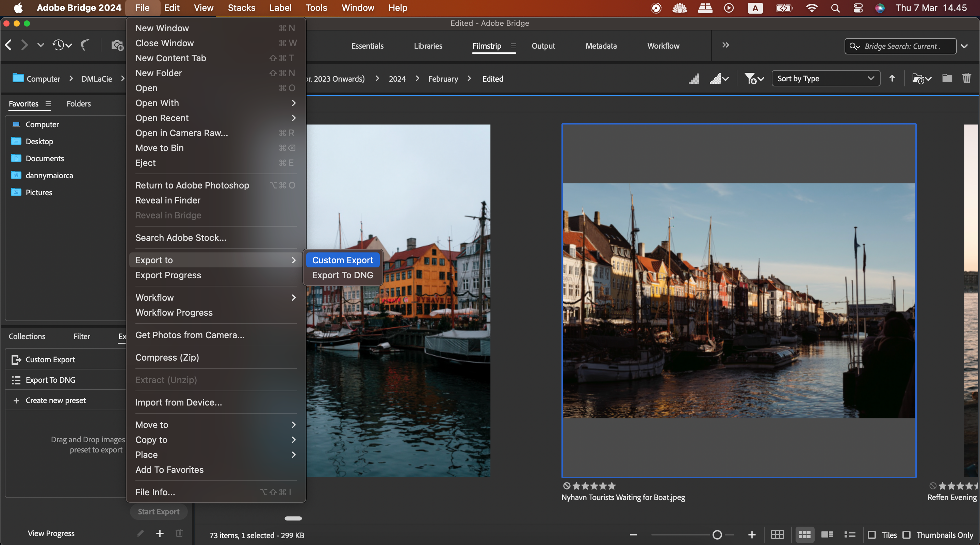This screenshot has width=980, height=545.
Task: Select the Nyhavn Tourists Waiting for Boat thumbnail
Action: (x=738, y=300)
